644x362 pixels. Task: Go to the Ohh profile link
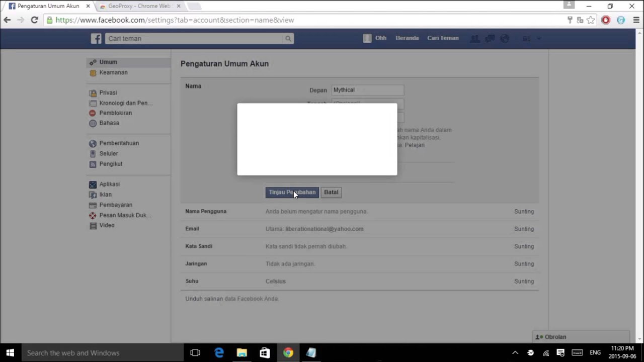click(381, 38)
